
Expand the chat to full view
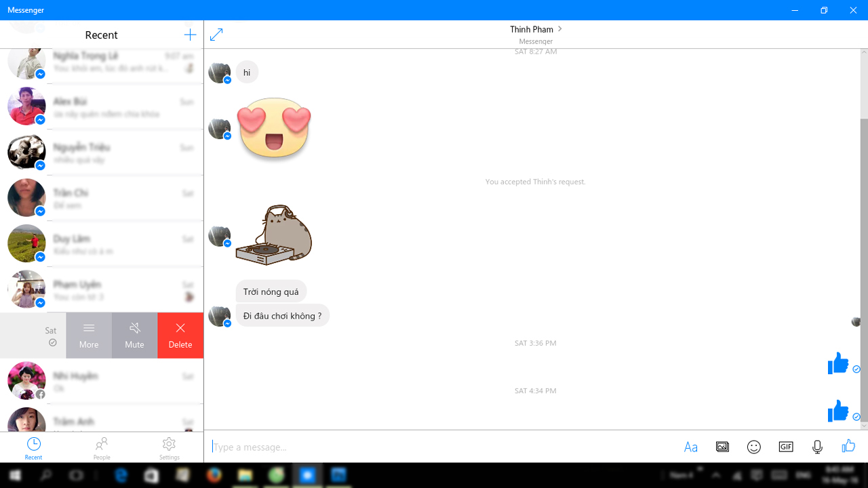216,34
